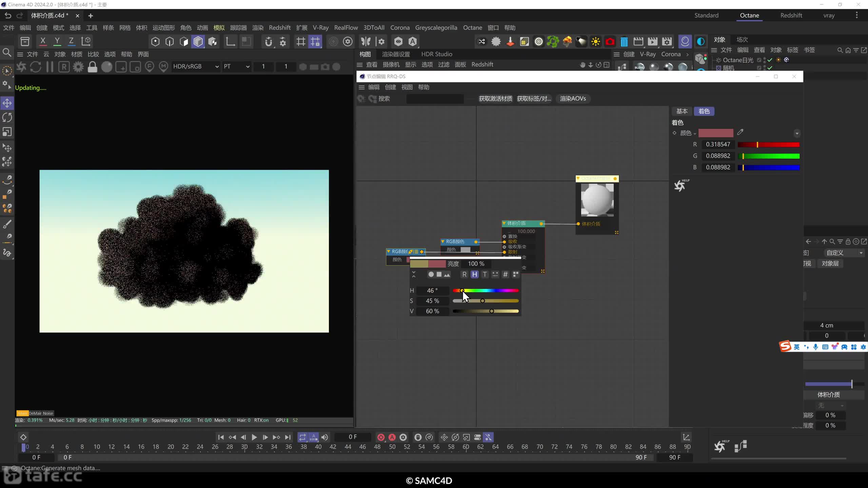Image resolution: width=868 pixels, height=488 pixels.
Task: Toggle timeline loop playback button
Action: [x=302, y=438]
